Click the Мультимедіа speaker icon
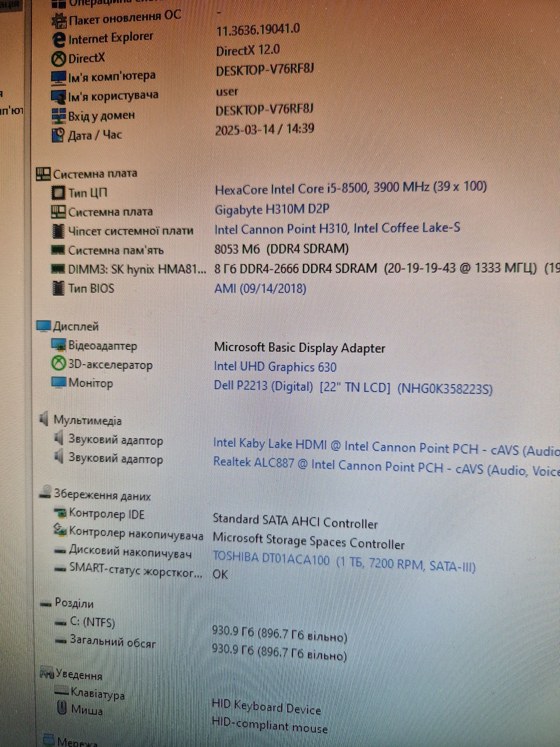Screen dimensions: 560x747 point(44,419)
